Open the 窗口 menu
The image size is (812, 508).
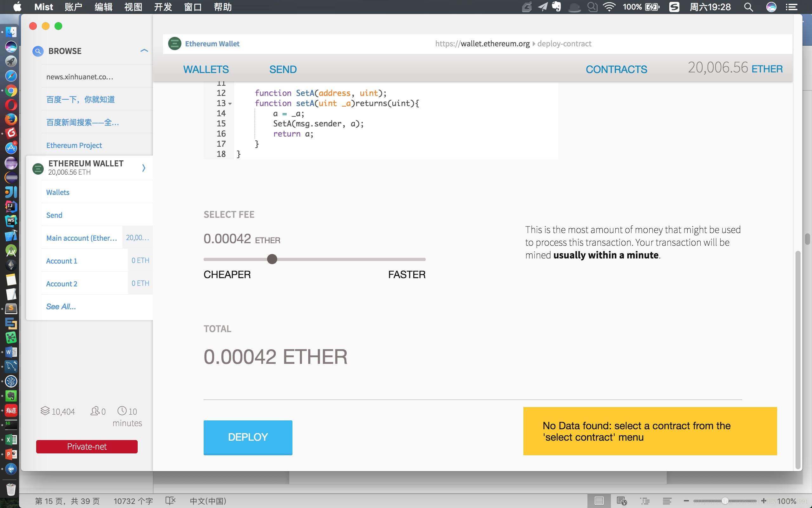coord(193,7)
